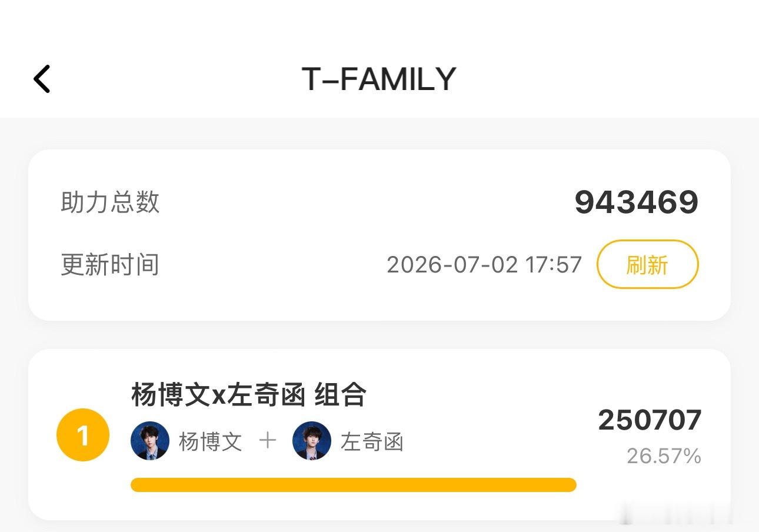Screen dimensions: 759x532
Task: Open the rank 1 combo card
Action: (379, 435)
